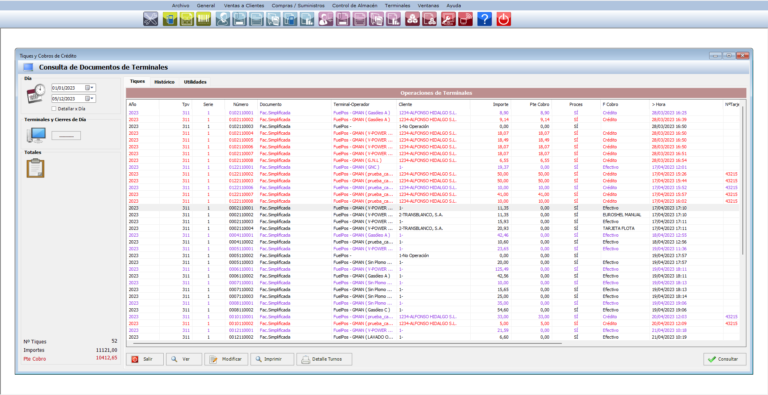Open the Terminales menu
Image resolution: width=768 pixels, height=395 pixels.
(x=397, y=5)
